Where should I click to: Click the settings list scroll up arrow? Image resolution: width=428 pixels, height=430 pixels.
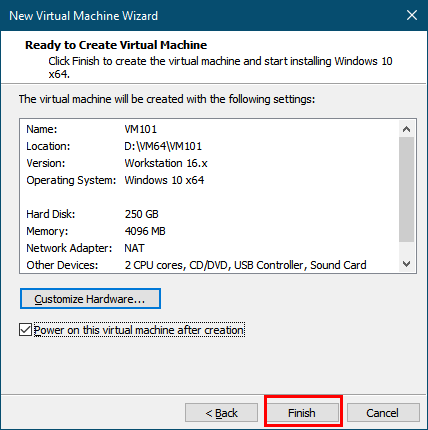[406, 129]
